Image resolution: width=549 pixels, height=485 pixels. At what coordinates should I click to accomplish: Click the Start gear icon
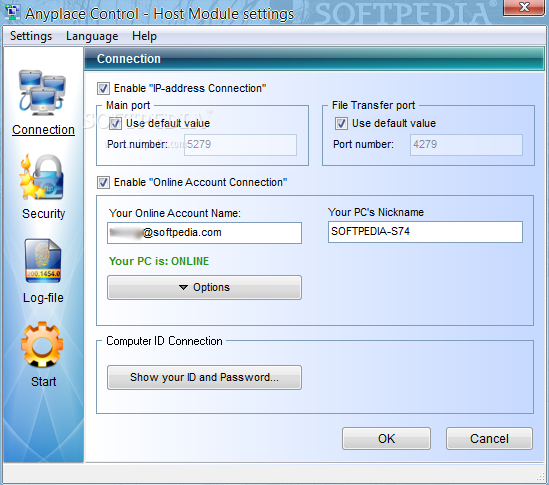[x=42, y=344]
